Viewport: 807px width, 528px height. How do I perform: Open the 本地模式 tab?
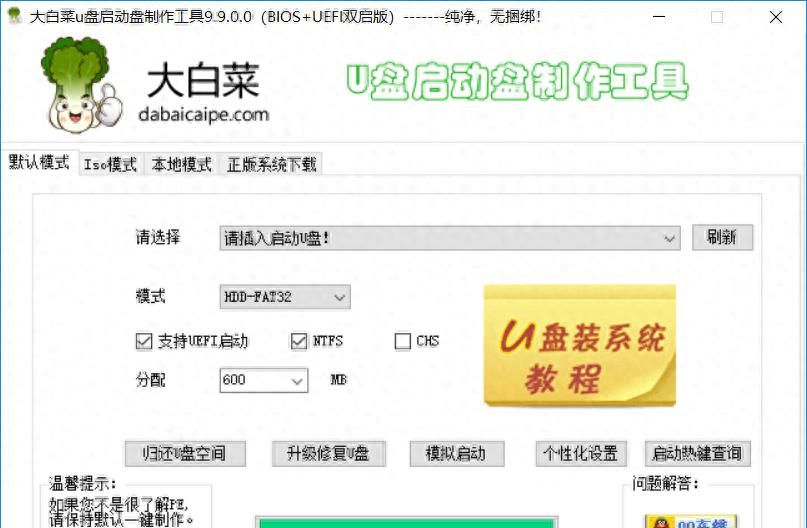point(182,165)
